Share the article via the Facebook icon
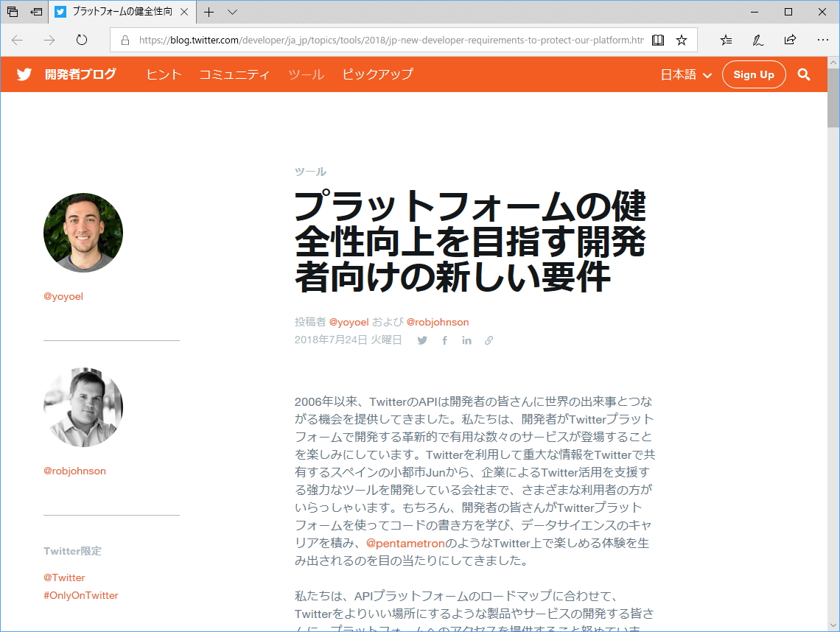 [444, 340]
